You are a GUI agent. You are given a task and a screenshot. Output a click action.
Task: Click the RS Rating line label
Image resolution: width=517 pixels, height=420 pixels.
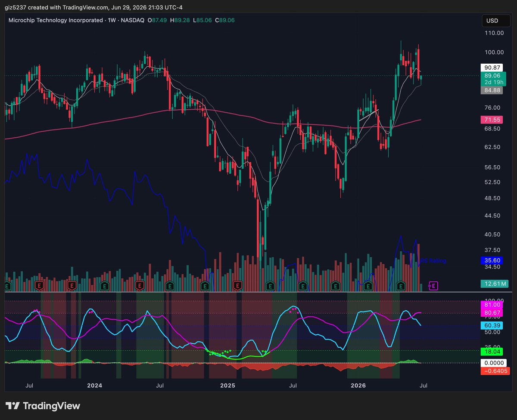[433, 261]
